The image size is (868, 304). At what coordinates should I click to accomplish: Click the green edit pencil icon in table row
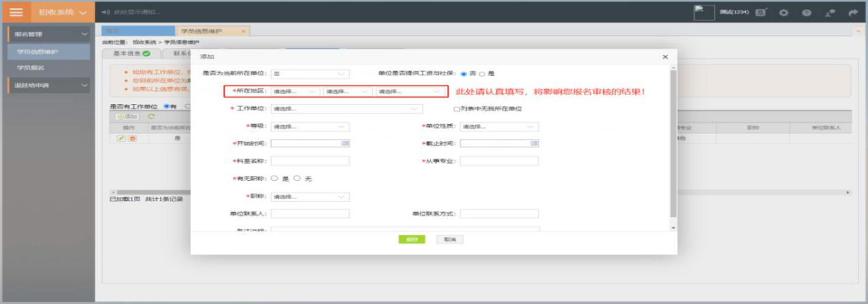click(x=121, y=138)
